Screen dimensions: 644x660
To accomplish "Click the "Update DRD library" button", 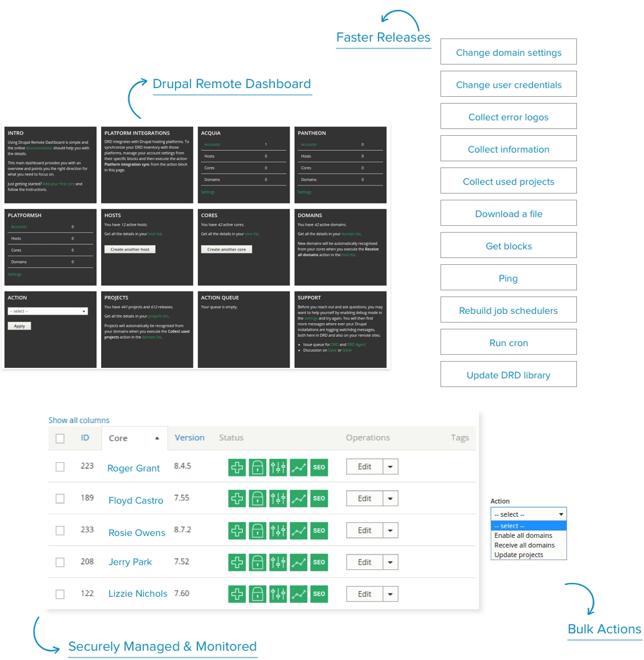I will [x=509, y=375].
